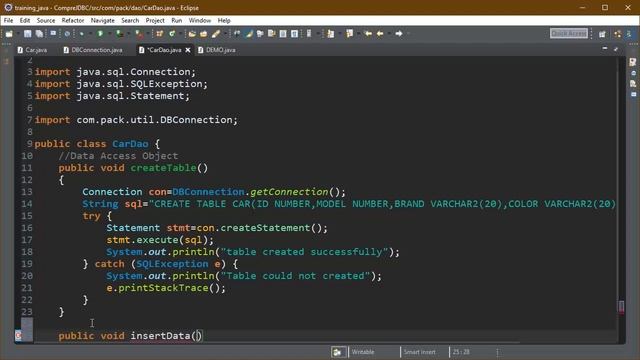Click the status bar progress icon
This screenshot has height=360, width=640.
pyautogui.click(x=338, y=352)
